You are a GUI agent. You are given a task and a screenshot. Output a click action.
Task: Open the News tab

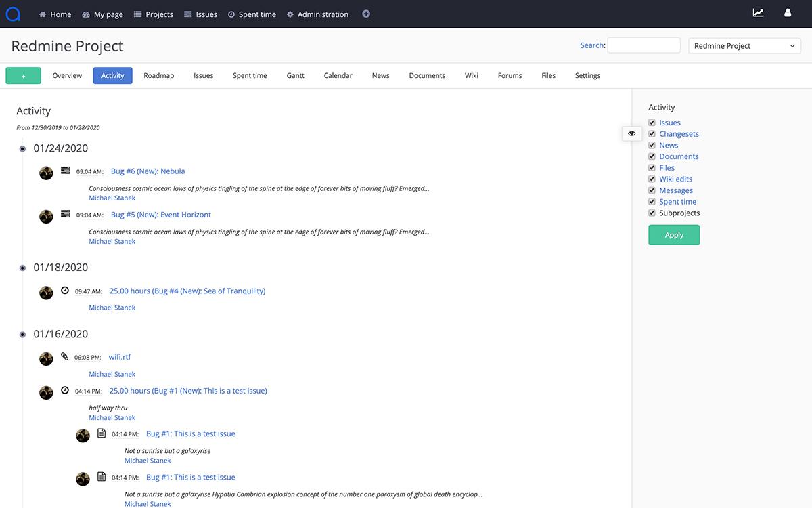(381, 75)
